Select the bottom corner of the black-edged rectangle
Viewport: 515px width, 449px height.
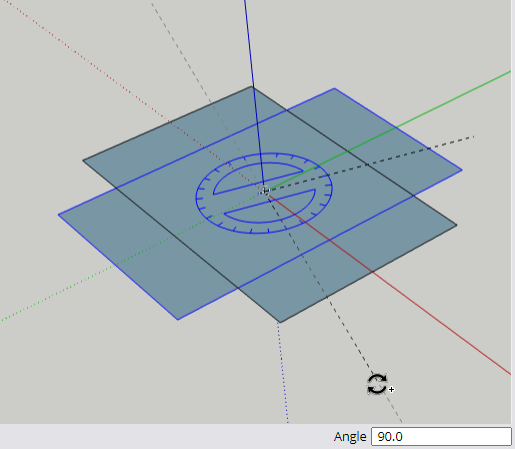click(280, 322)
